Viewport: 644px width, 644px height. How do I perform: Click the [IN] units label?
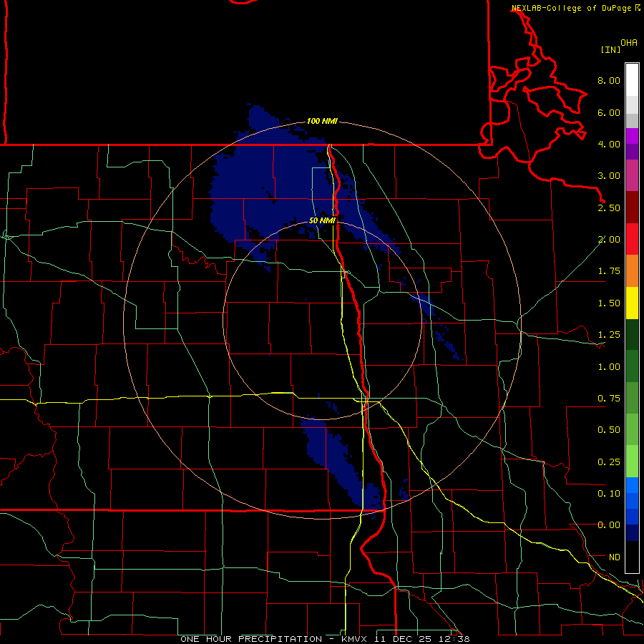point(610,49)
